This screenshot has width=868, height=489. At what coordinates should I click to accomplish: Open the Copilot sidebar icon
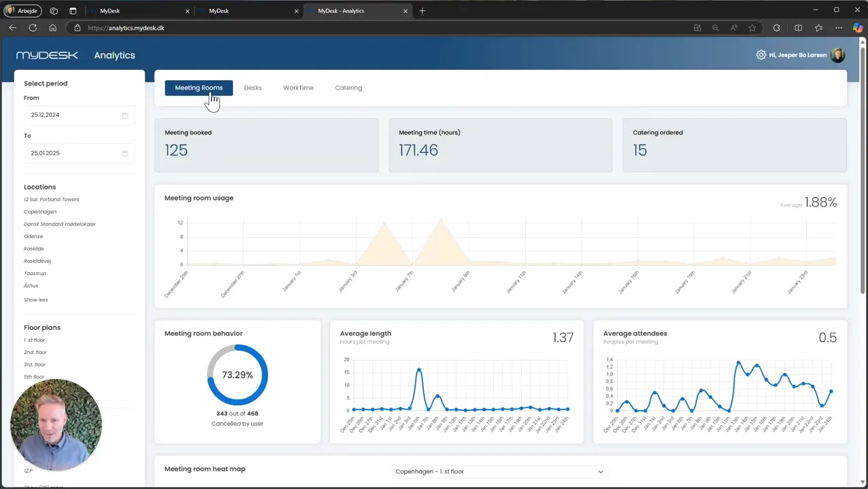pos(857,28)
